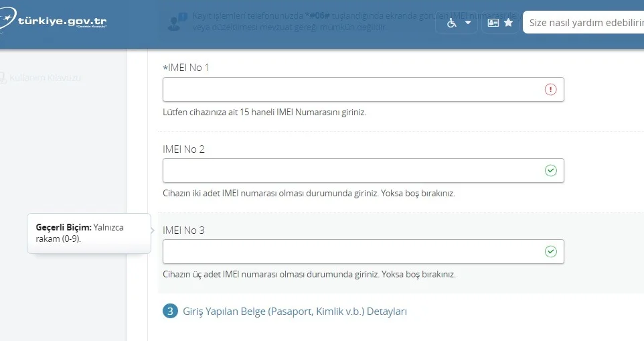Screen dimensions: 644x341
Task: Click the ID card icon in the header
Action: pos(493,23)
